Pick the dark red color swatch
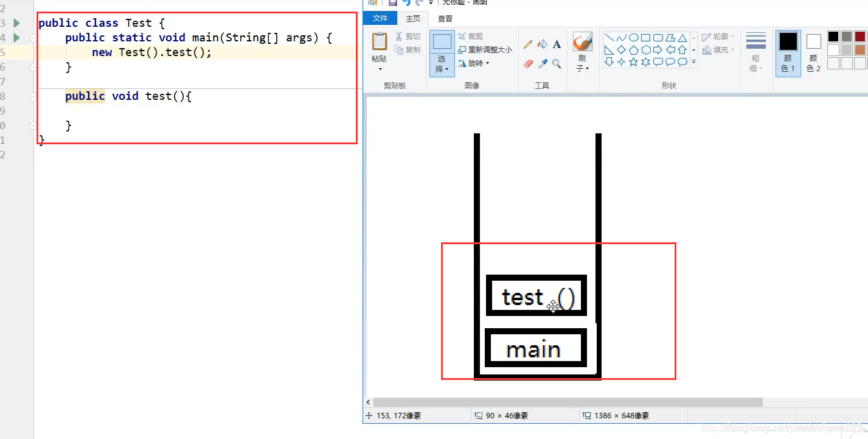The width and height of the screenshot is (868, 439). (x=859, y=37)
